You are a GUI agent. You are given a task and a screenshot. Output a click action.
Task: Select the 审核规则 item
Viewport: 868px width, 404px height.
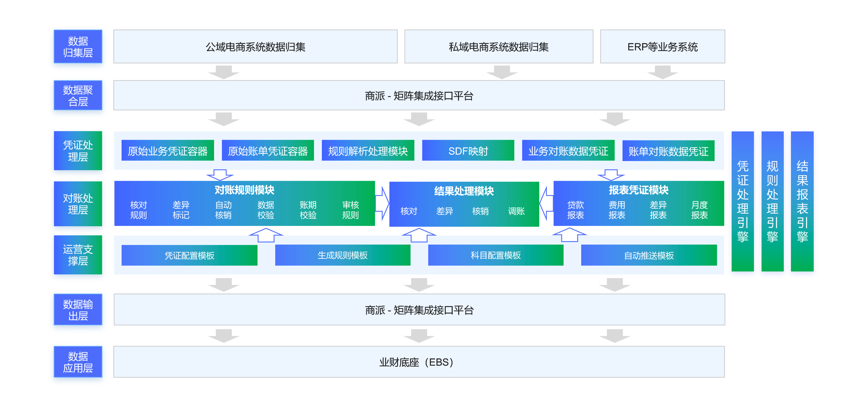(350, 210)
